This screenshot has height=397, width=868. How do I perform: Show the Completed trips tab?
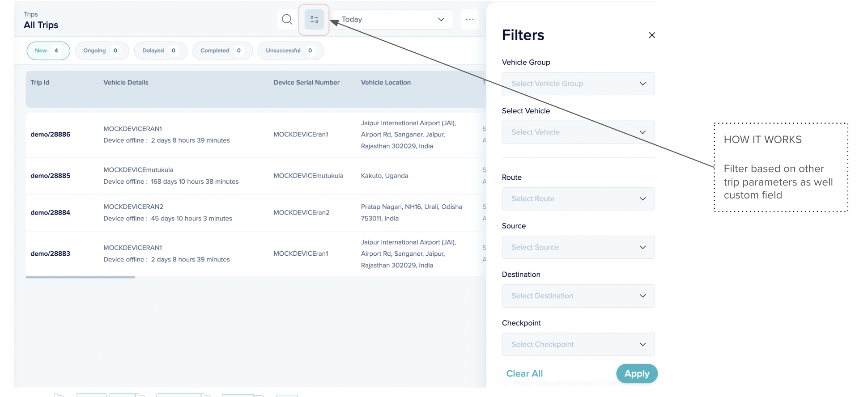222,51
